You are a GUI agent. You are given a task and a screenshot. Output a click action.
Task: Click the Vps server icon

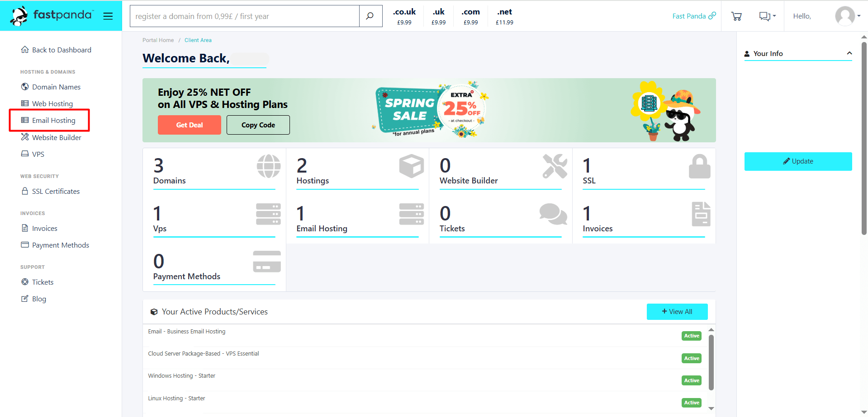[268, 214]
